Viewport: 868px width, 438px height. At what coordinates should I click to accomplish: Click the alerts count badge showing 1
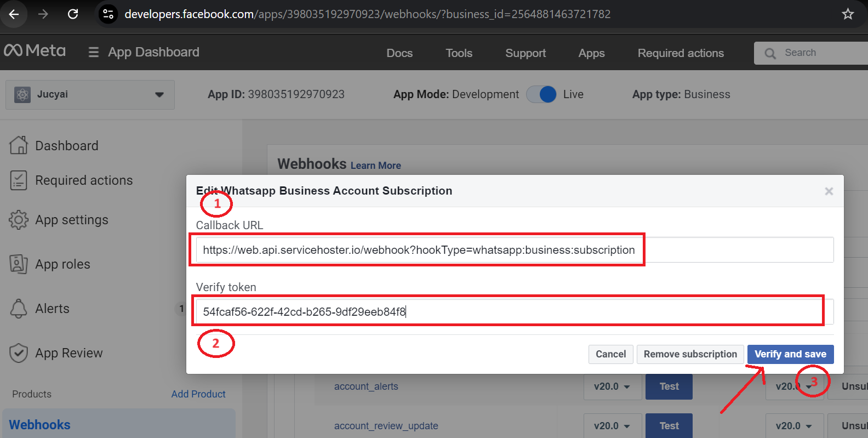point(181,309)
